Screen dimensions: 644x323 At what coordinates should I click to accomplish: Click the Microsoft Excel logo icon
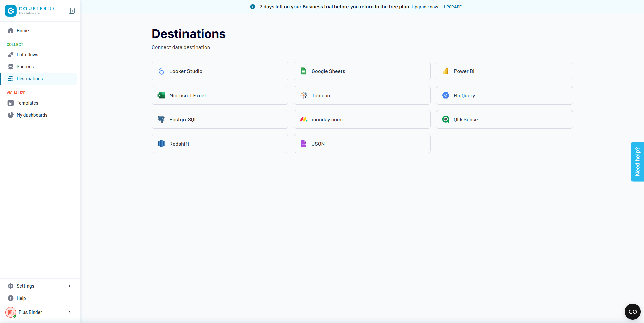[161, 95]
